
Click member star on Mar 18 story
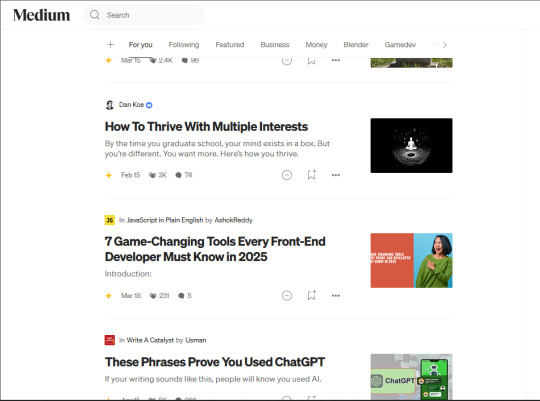pos(108,296)
